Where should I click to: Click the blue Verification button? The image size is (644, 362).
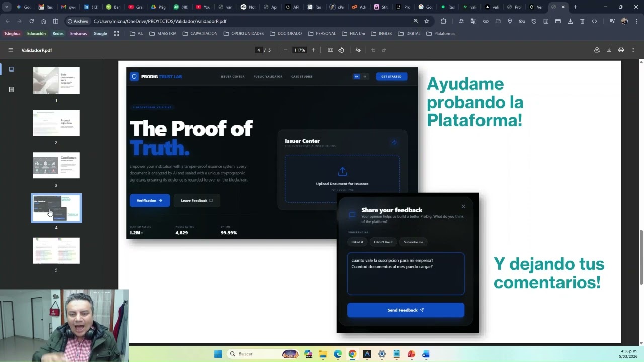click(x=149, y=200)
